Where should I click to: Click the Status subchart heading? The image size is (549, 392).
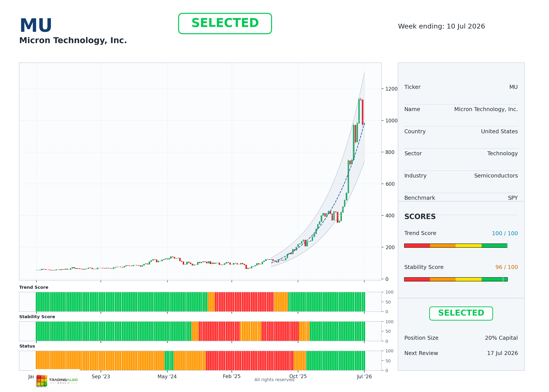27,346
